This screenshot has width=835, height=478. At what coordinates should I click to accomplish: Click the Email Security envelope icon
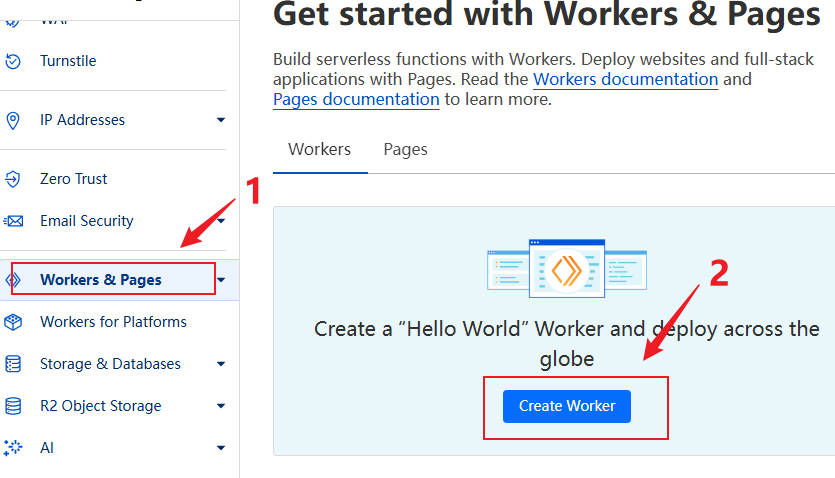(13, 221)
